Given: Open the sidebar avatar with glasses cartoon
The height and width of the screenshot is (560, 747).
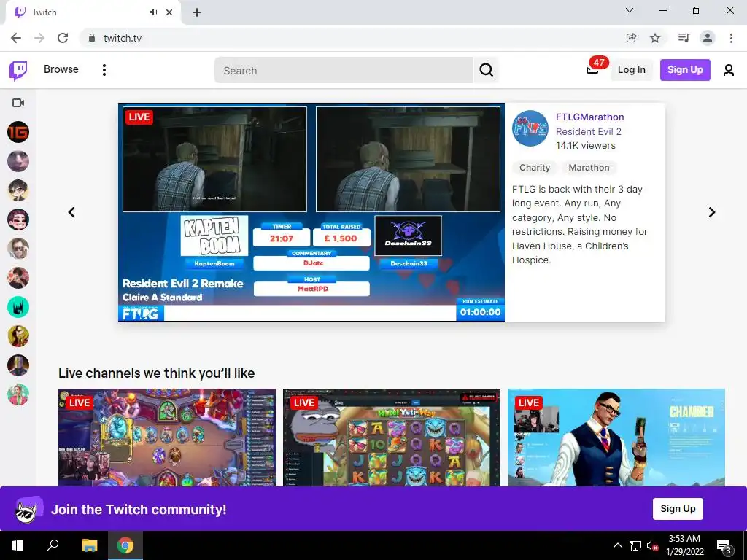Looking at the screenshot, I should point(18,190).
